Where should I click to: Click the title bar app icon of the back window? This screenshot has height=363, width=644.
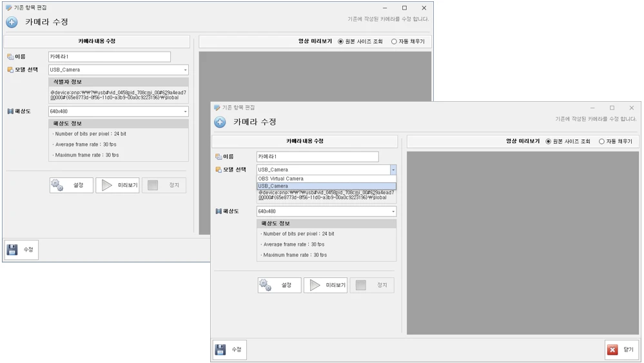tap(8, 8)
